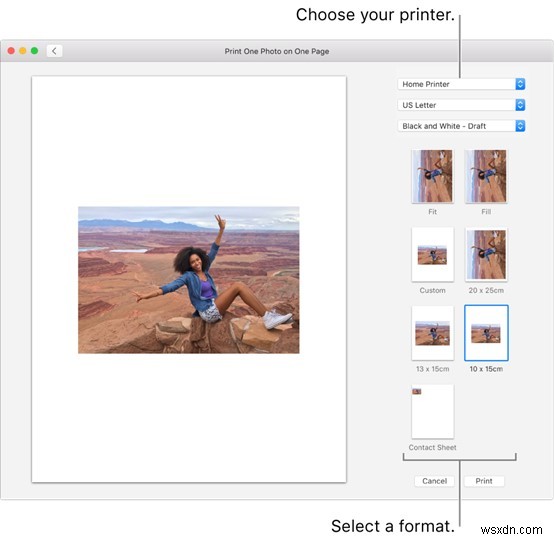Open the US Letter paper size dropdown
Screen dimensions: 554x540
coord(461,105)
